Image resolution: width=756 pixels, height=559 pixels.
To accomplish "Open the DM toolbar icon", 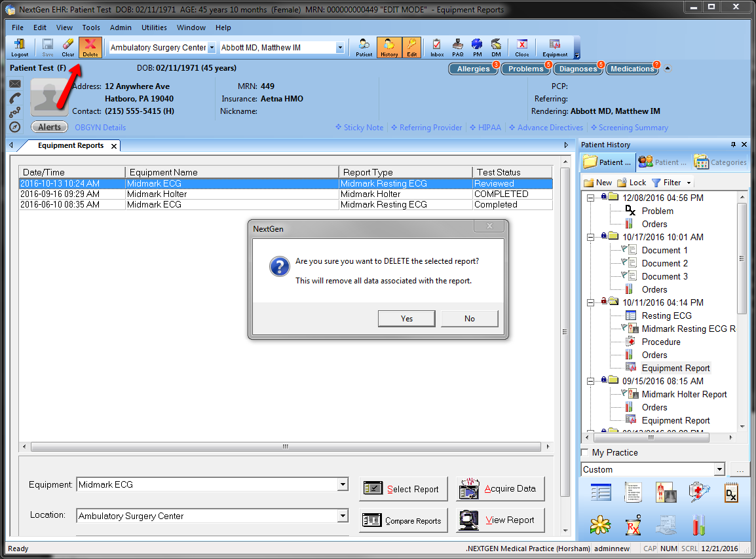I will [x=496, y=48].
